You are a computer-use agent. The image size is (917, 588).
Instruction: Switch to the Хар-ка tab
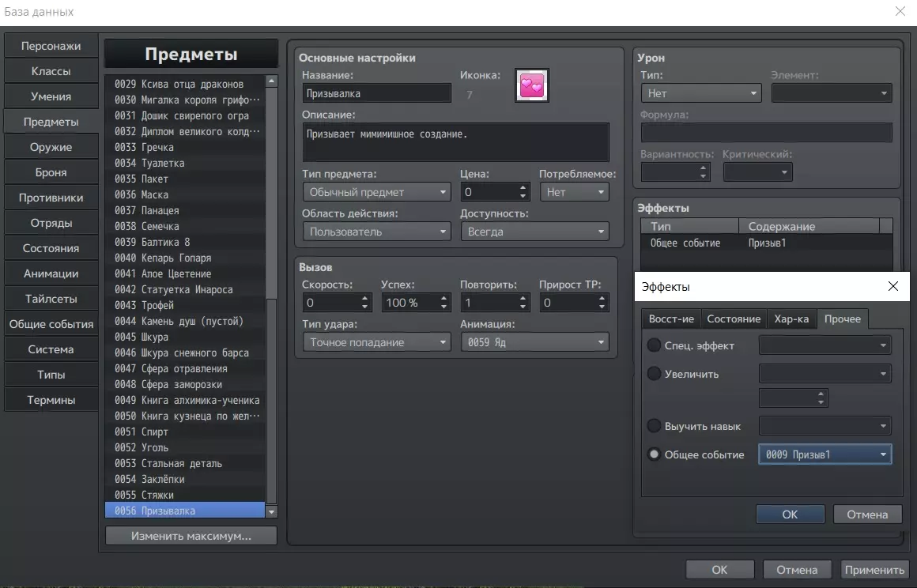791,319
